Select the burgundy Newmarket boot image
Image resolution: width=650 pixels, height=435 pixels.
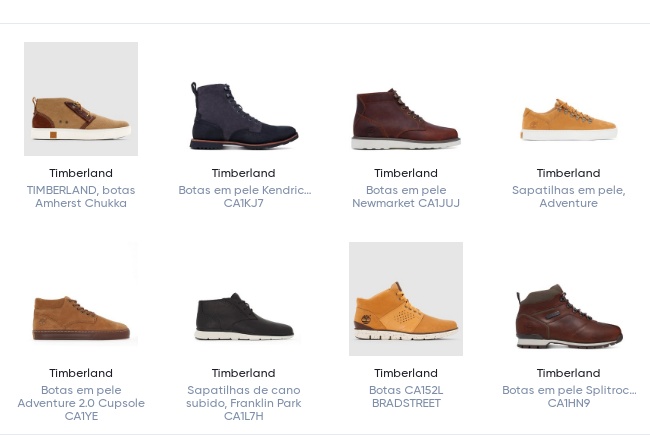[x=406, y=118]
